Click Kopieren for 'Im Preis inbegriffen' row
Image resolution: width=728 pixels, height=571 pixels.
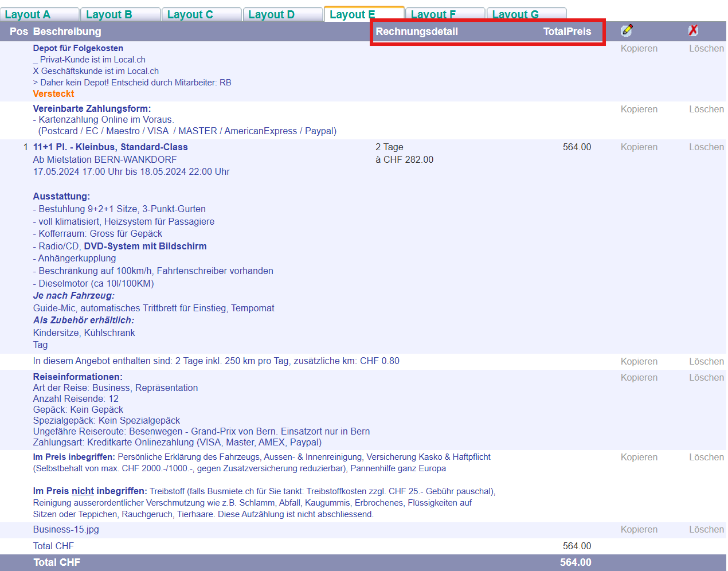coord(639,457)
